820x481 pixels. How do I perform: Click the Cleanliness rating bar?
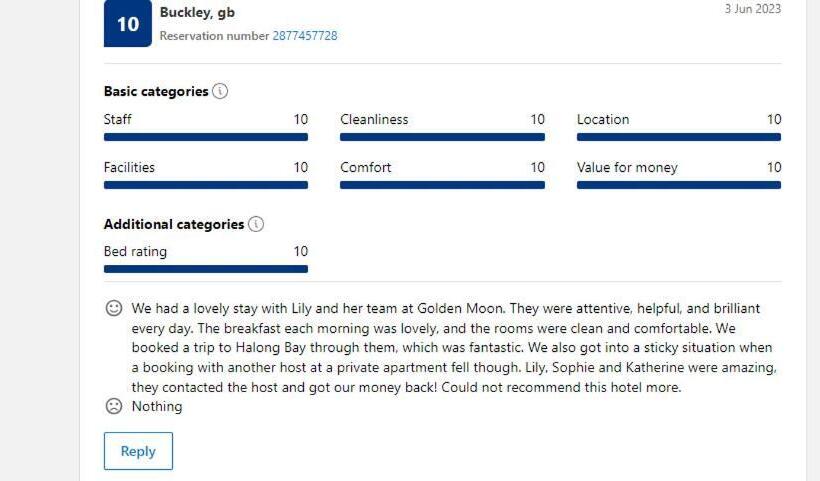(442, 137)
